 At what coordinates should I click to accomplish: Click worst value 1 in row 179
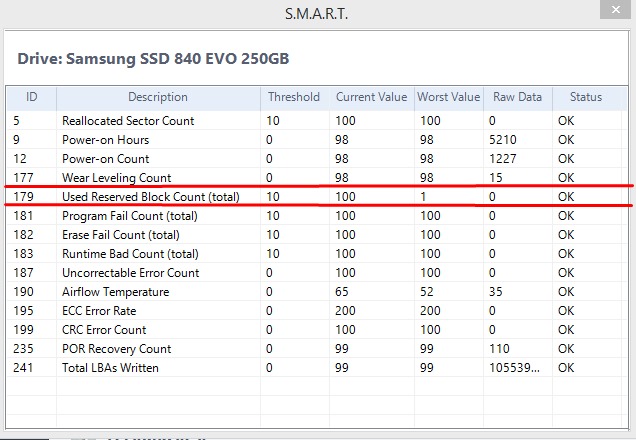pos(423,197)
